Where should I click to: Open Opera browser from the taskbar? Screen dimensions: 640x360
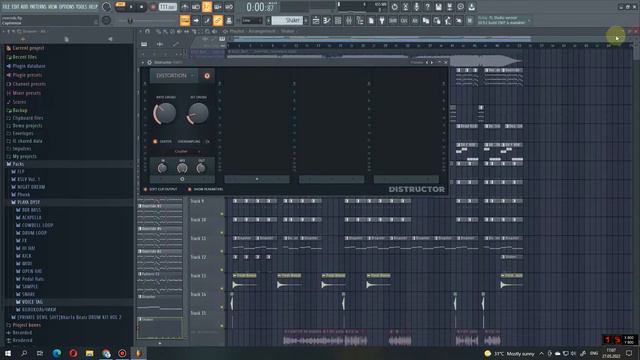coord(73,353)
